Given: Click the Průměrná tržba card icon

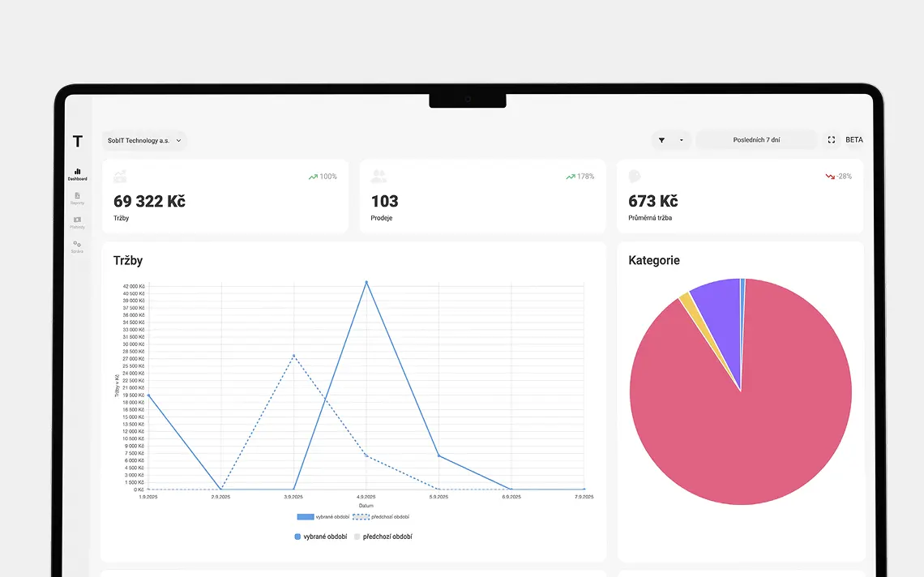Looking at the screenshot, I should (x=635, y=177).
